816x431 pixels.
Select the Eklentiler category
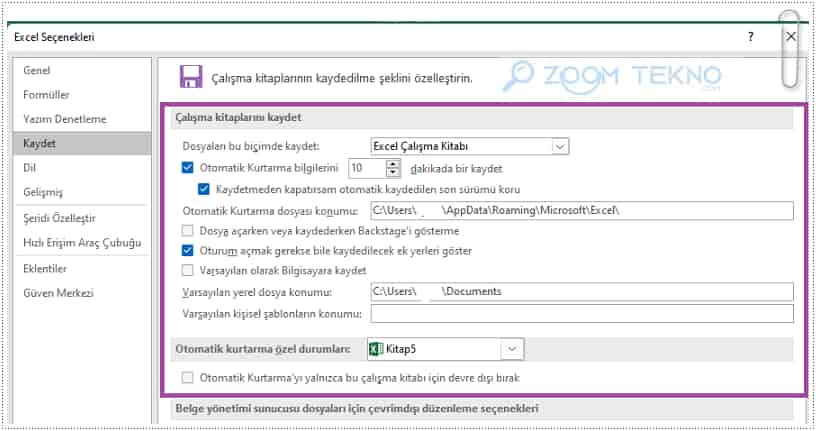tap(45, 269)
